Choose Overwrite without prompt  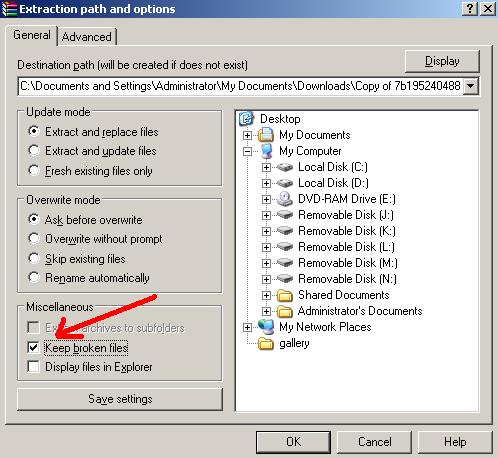[x=34, y=239]
